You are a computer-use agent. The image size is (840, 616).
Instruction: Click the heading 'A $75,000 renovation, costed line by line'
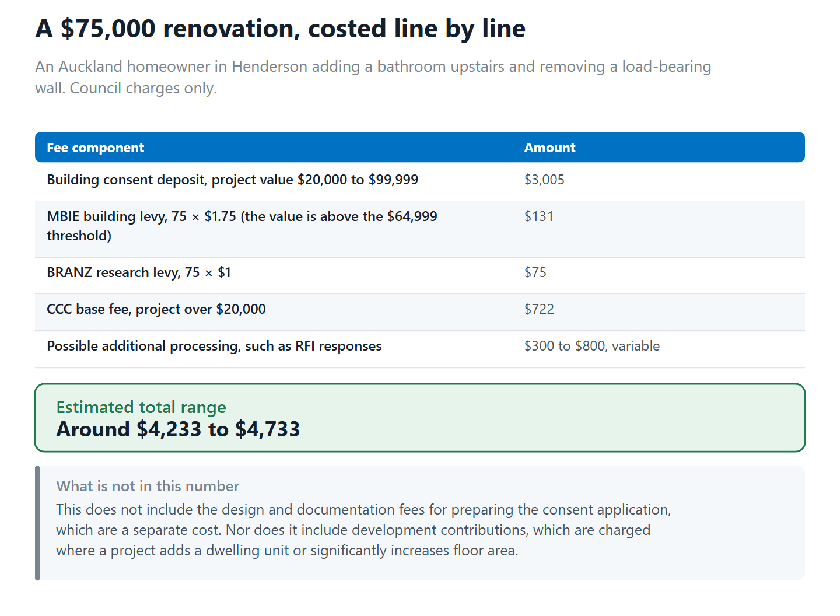[x=281, y=29]
